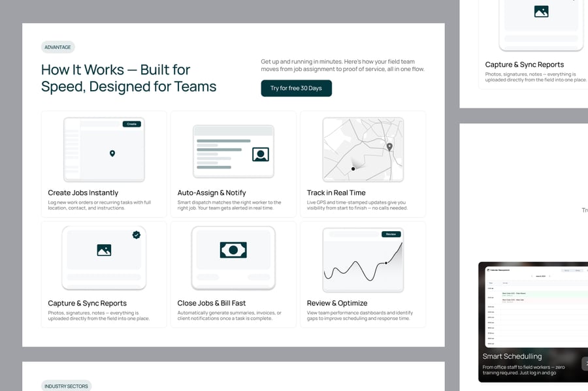Viewport: 588px width, 391px height.
Task: Select the black location dot on the map
Action: [x=353, y=169]
